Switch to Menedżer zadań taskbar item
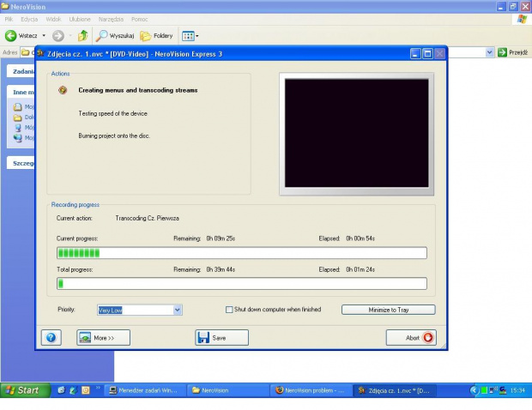The image size is (532, 410). [144, 390]
